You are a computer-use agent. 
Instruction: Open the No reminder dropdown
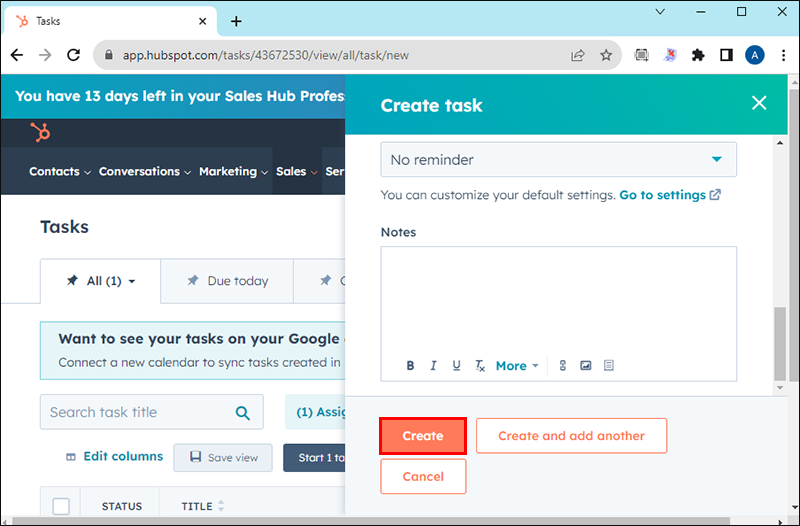pyautogui.click(x=559, y=160)
